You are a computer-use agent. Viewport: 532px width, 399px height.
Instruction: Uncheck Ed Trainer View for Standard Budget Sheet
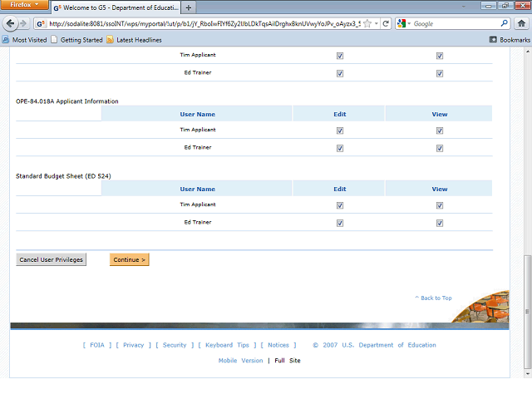click(x=440, y=223)
